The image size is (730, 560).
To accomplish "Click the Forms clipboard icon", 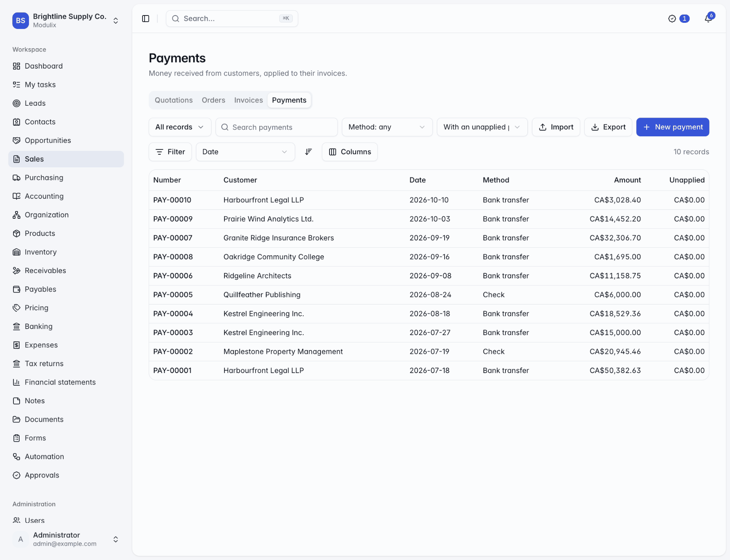I will click(16, 438).
